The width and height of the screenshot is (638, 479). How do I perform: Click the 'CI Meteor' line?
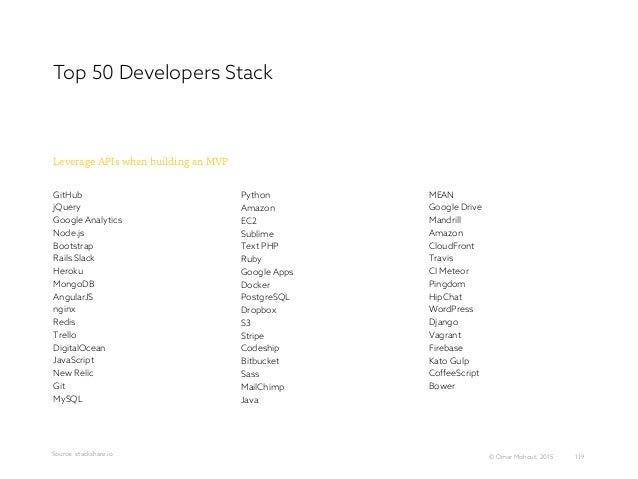449,271
